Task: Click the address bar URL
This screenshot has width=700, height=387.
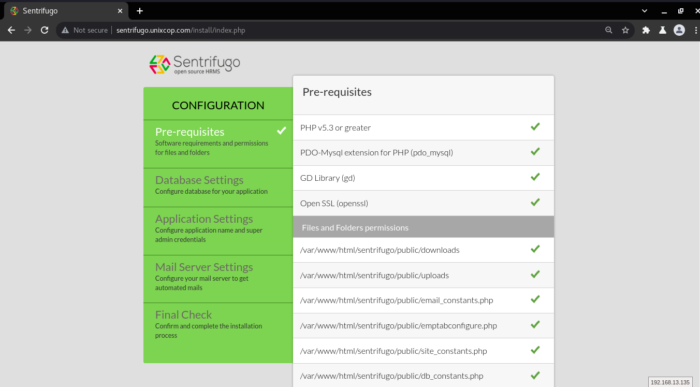Action: point(181,30)
